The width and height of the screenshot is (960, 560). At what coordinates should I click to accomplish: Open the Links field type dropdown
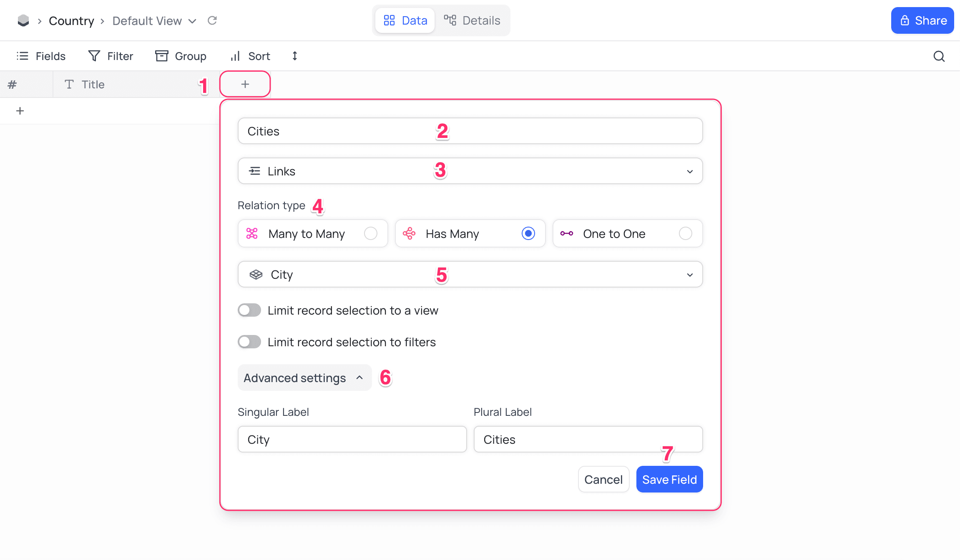tap(470, 171)
